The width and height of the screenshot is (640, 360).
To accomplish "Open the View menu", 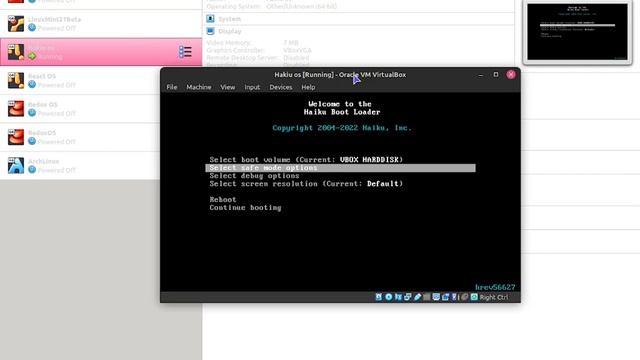I will (x=228, y=87).
